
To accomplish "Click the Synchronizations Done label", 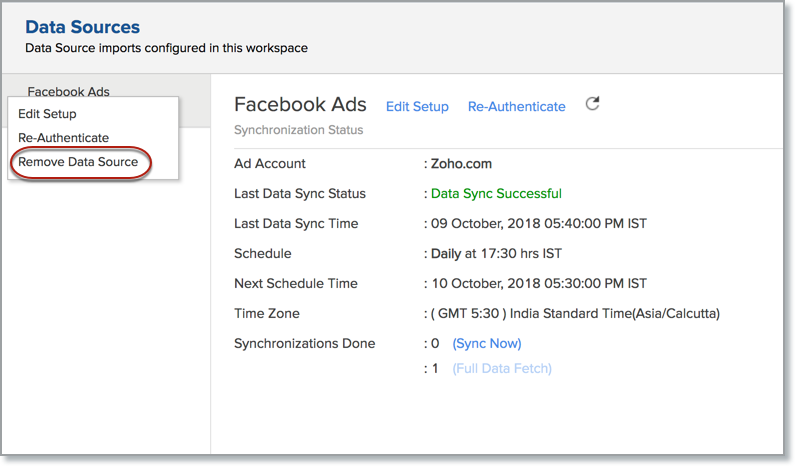I will (x=304, y=343).
